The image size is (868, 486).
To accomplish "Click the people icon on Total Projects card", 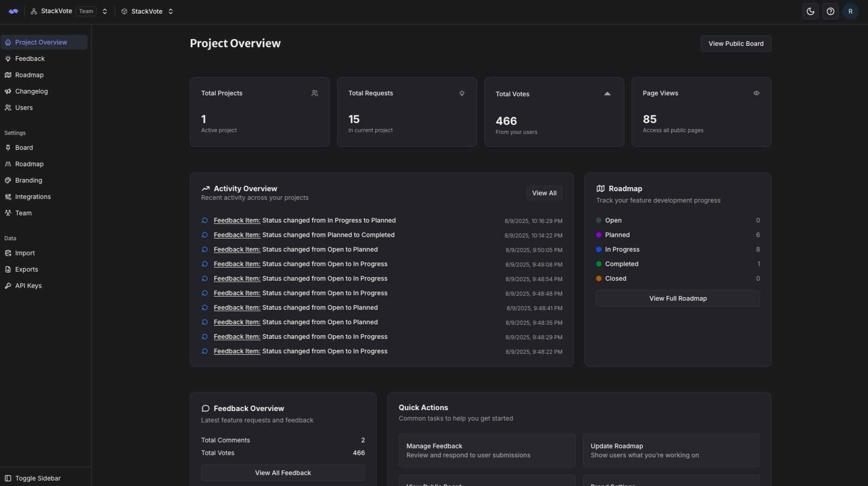I will pyautogui.click(x=314, y=93).
